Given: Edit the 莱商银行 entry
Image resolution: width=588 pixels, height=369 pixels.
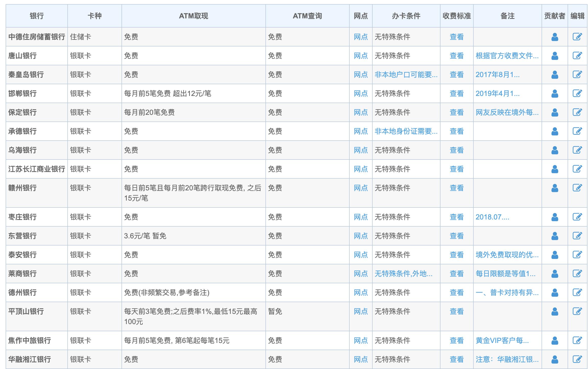Looking at the screenshot, I should 577,274.
